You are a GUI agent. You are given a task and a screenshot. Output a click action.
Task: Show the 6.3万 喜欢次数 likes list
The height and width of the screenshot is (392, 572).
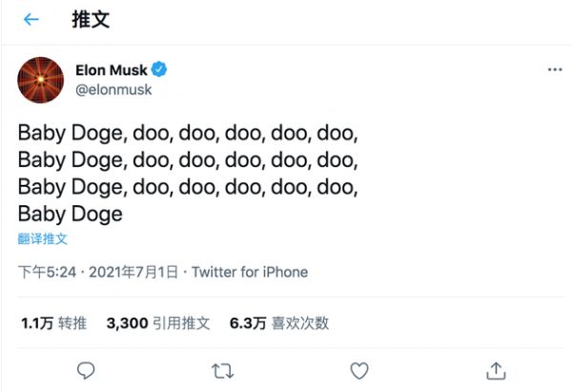click(x=279, y=323)
